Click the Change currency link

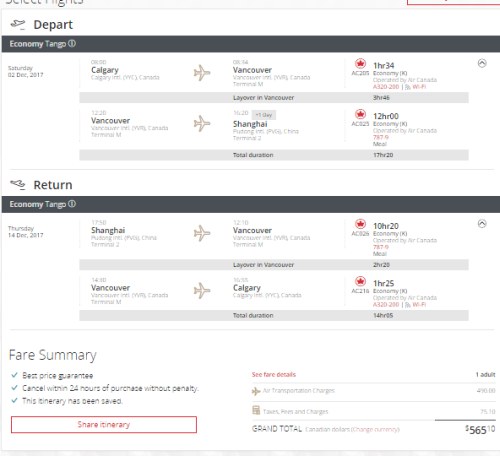tap(376, 429)
